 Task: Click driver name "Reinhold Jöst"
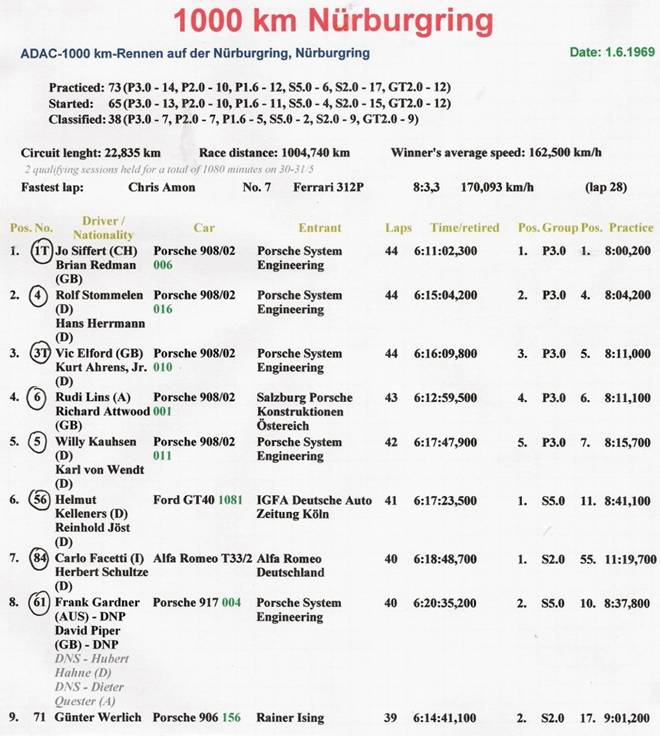coord(92,528)
